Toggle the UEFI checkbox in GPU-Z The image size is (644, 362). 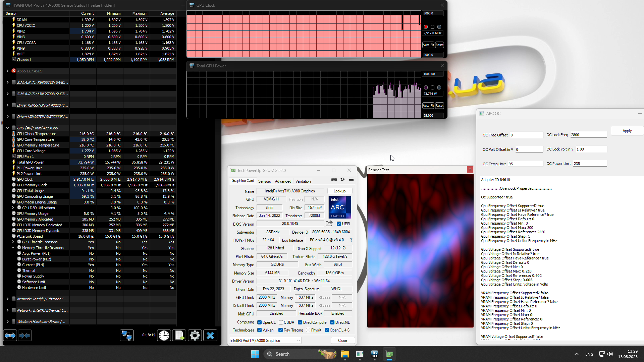click(x=339, y=224)
